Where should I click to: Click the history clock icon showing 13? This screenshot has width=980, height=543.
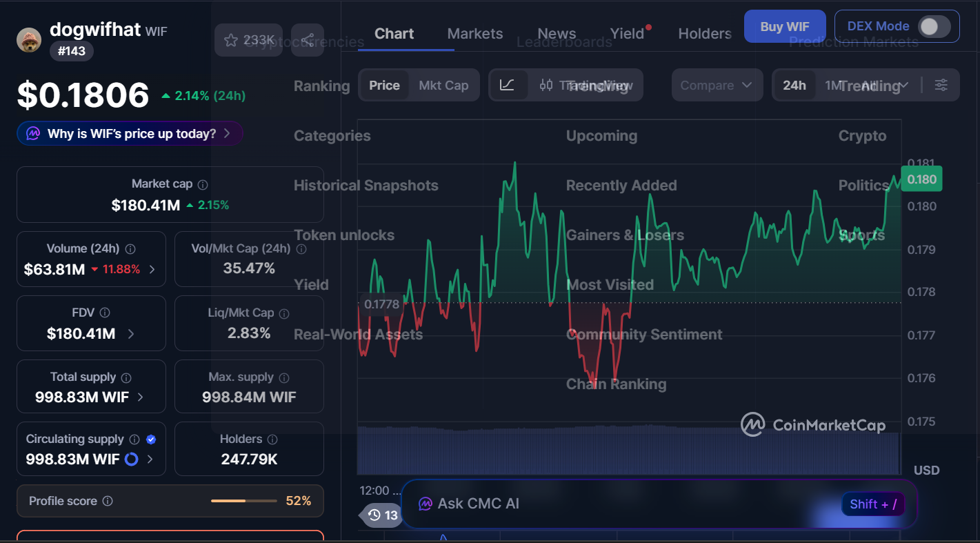coord(381,515)
